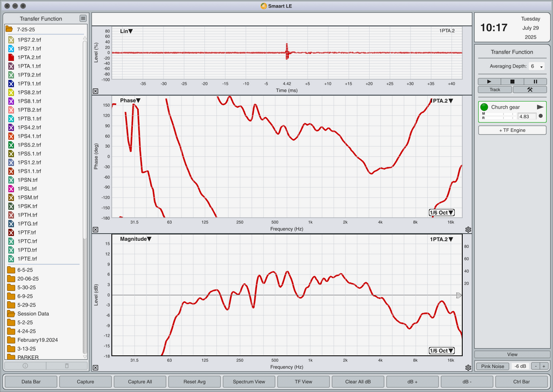553x392 pixels.
Task: Click the 1PSN.trf file icon
Action: 11,180
